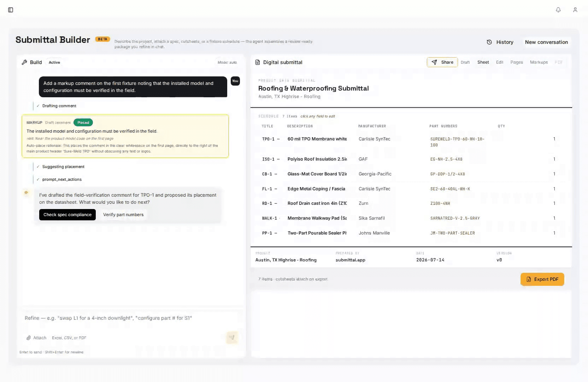
Task: Start a New conversation
Action: 546,42
